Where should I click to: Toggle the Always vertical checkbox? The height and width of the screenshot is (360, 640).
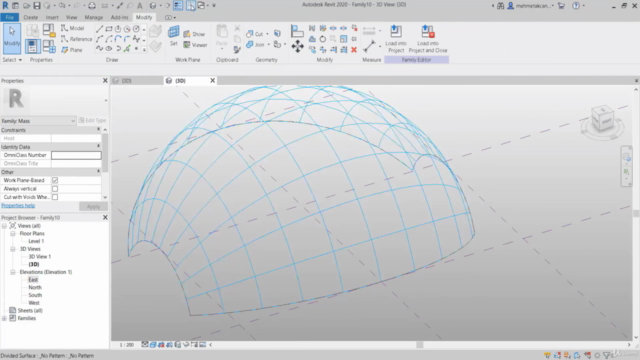point(55,189)
